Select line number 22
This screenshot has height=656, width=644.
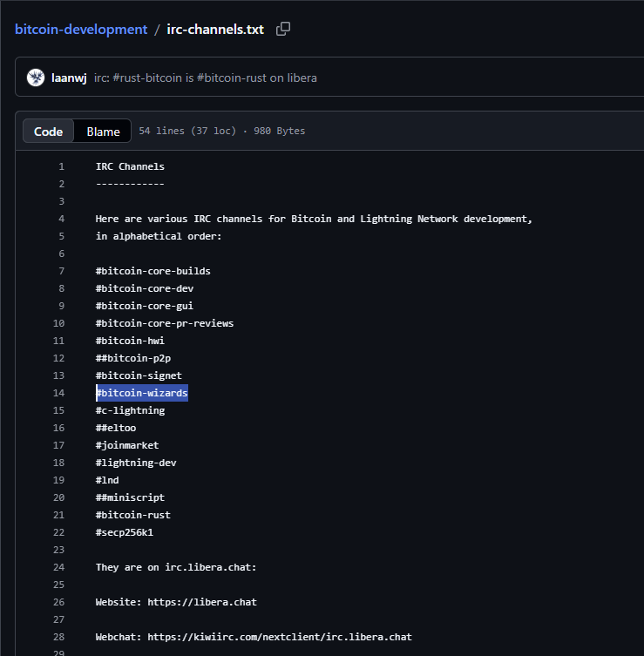[x=58, y=532]
